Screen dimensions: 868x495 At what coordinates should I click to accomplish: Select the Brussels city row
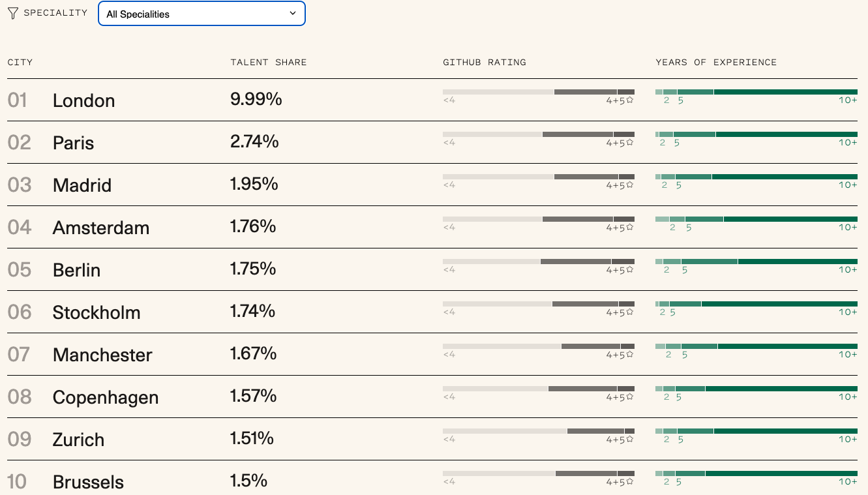88,482
